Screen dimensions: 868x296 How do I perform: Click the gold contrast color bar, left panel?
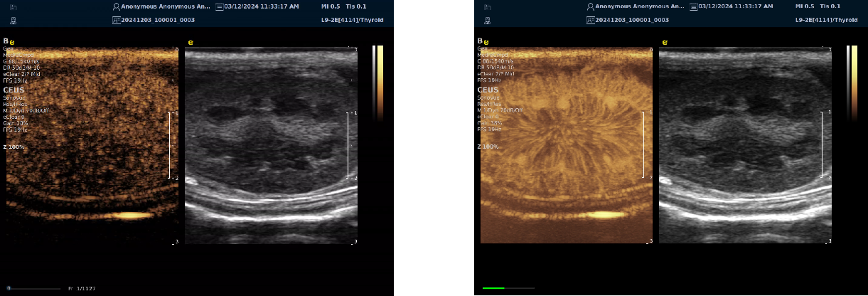380,71
